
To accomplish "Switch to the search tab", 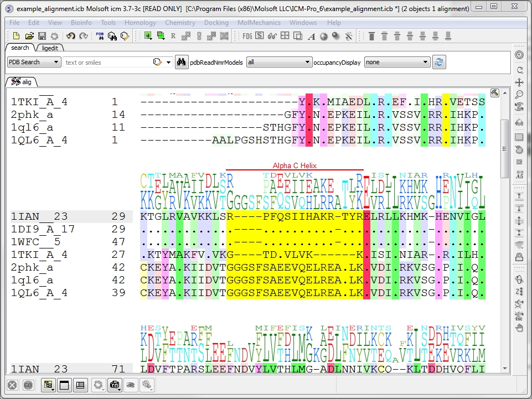I will pyautogui.click(x=20, y=48).
